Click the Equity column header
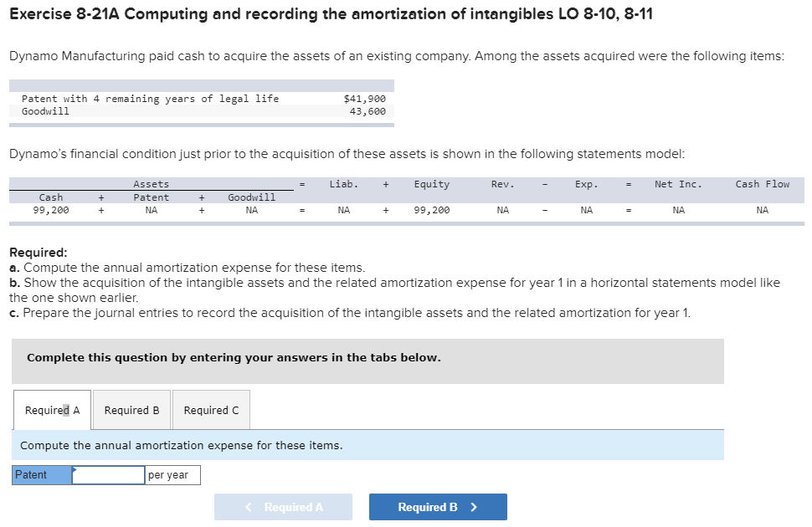The image size is (812, 527). (432, 184)
